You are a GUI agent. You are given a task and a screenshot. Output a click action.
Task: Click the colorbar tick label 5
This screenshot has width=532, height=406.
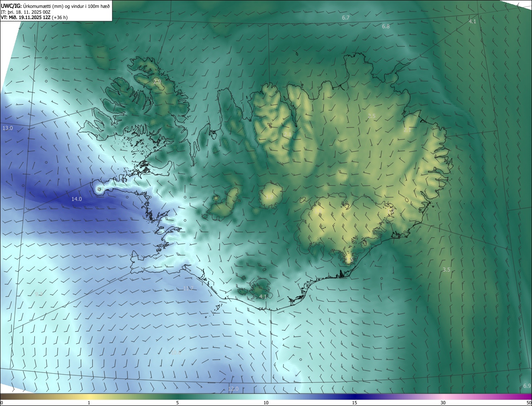tap(177, 403)
